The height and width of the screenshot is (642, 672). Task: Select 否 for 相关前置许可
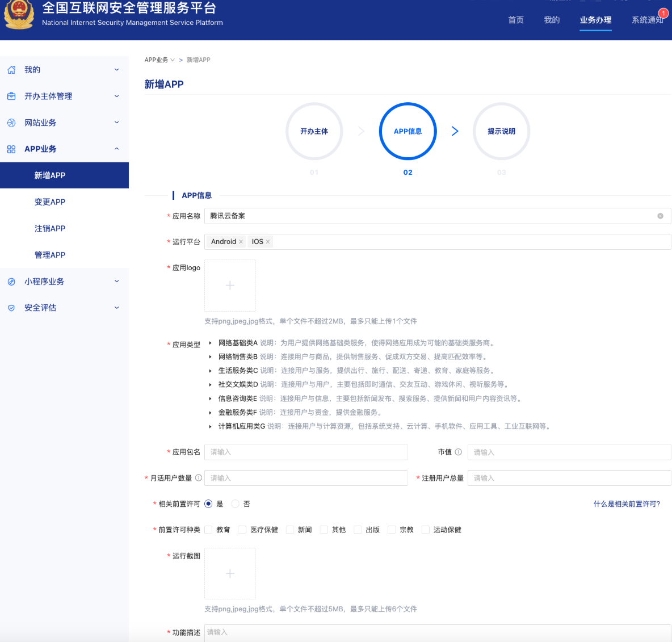coord(236,504)
